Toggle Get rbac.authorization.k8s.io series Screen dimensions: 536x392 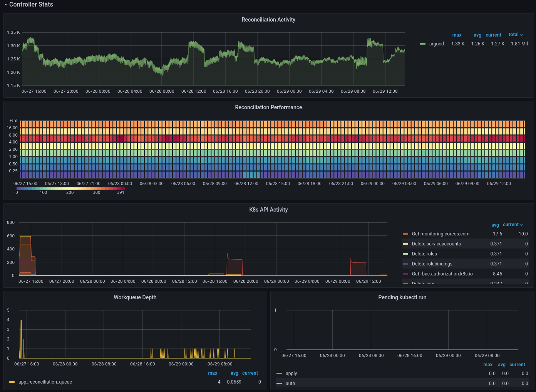(442, 274)
